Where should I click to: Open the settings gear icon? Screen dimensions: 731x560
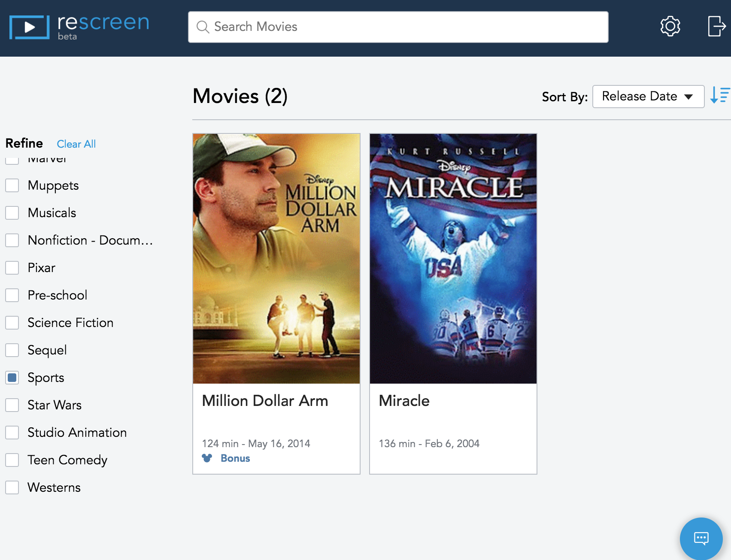(x=670, y=27)
